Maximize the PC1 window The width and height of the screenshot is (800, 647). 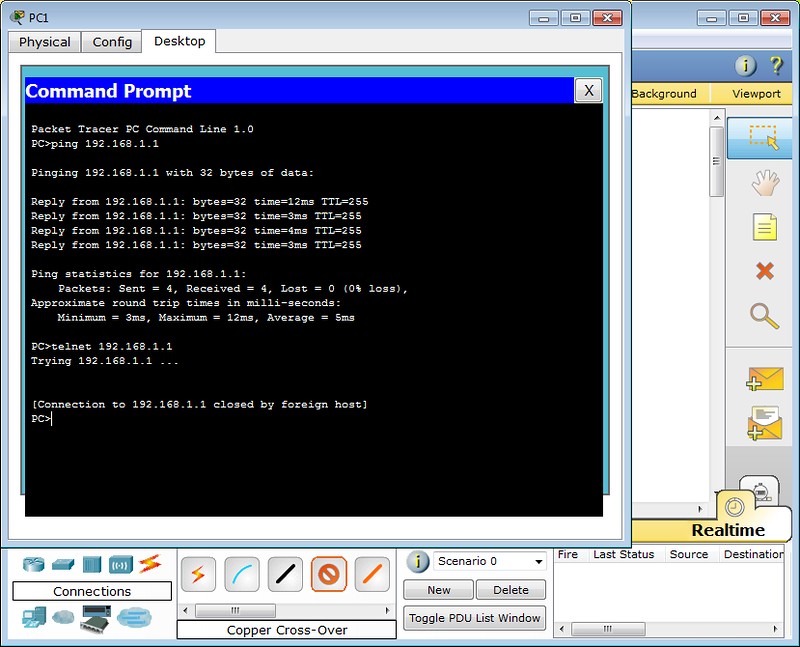pyautogui.click(x=575, y=18)
